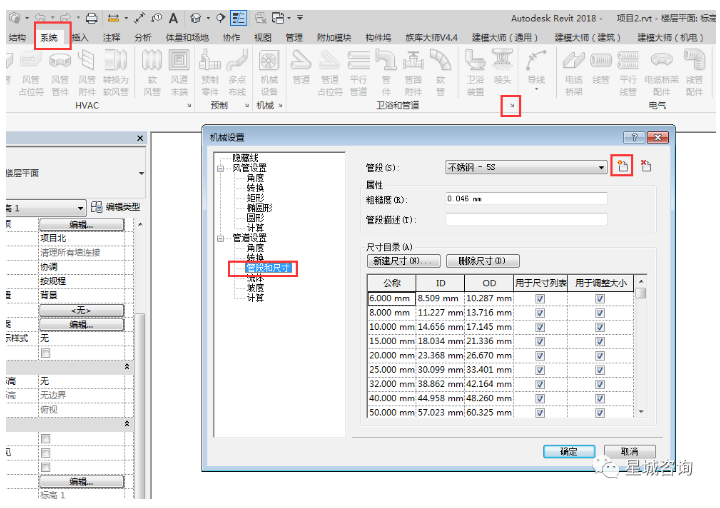Click the Tag by Category icon
Screen dimensions: 720x508
tap(156, 18)
